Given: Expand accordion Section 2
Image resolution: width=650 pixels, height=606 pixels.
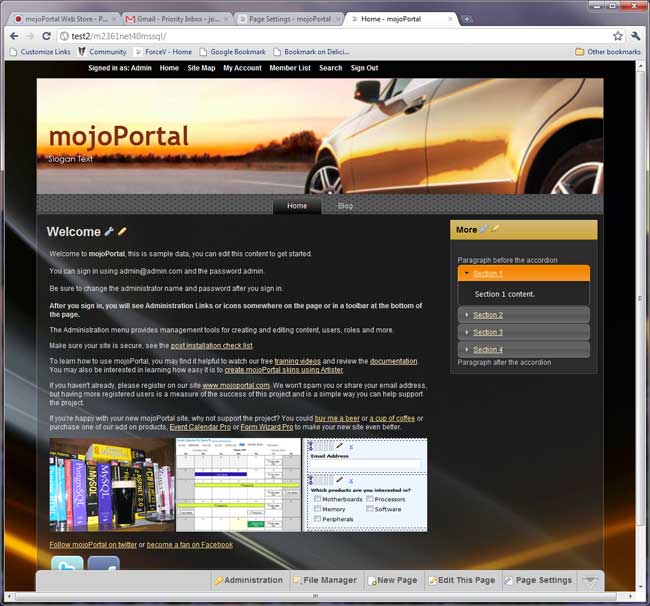Looking at the screenshot, I should [x=487, y=315].
